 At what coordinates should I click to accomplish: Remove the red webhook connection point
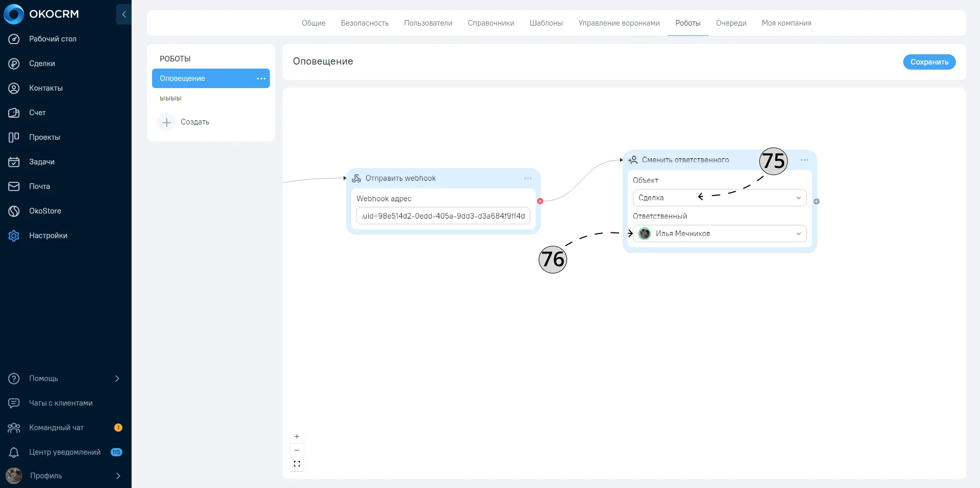(x=540, y=201)
